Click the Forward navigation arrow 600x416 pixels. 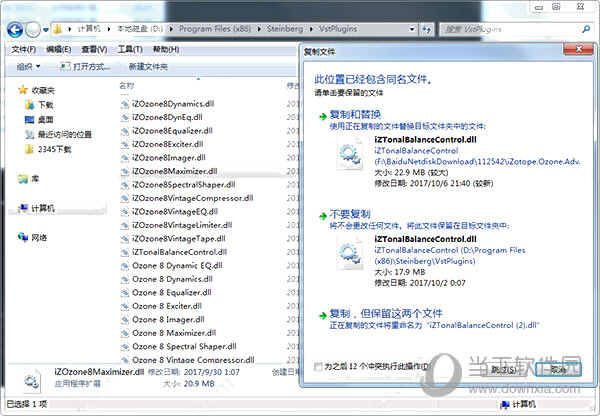(x=33, y=29)
